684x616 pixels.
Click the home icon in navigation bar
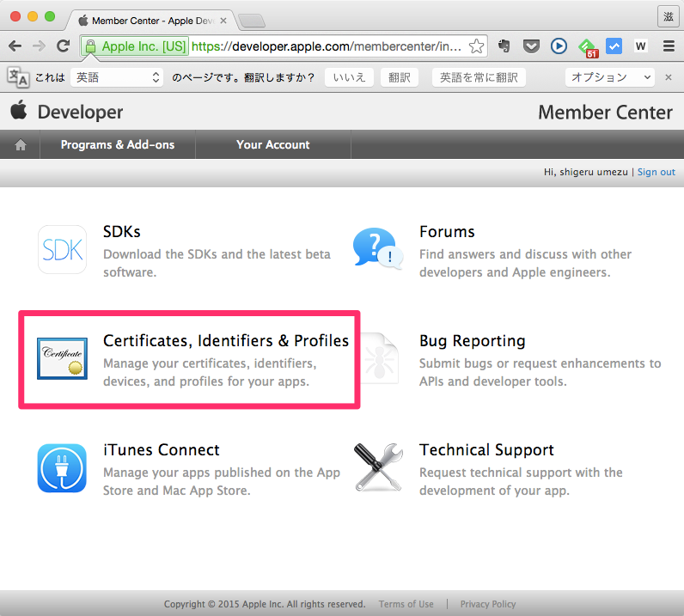click(x=21, y=145)
